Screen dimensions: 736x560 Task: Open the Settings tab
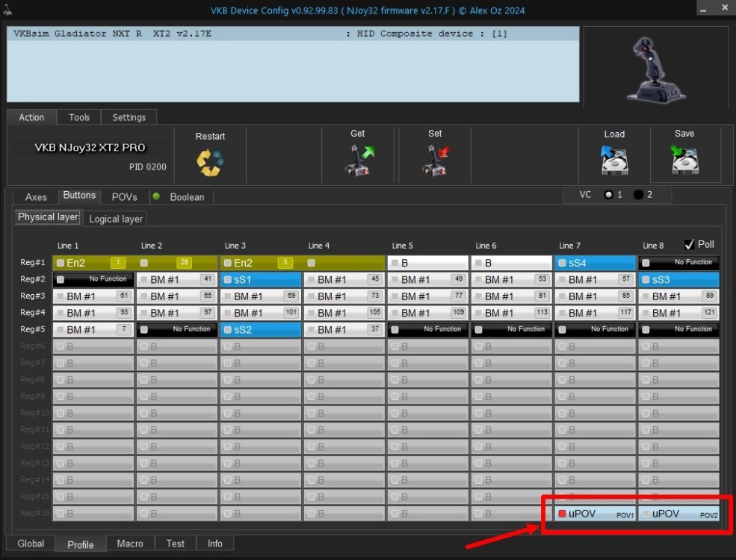129,117
